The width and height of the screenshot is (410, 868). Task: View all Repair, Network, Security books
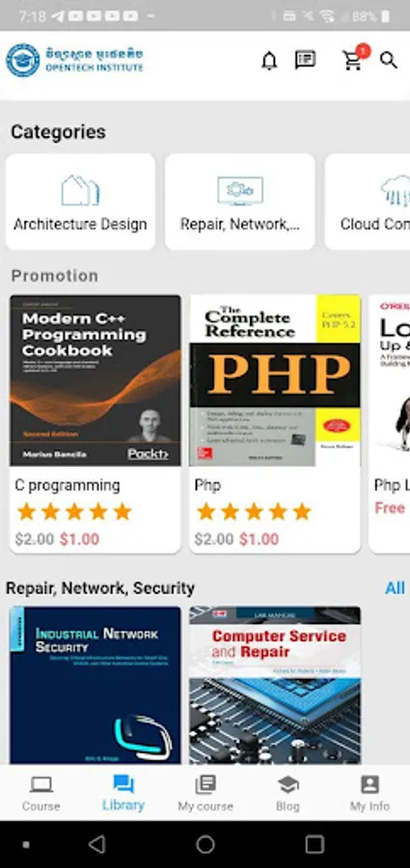point(395,588)
